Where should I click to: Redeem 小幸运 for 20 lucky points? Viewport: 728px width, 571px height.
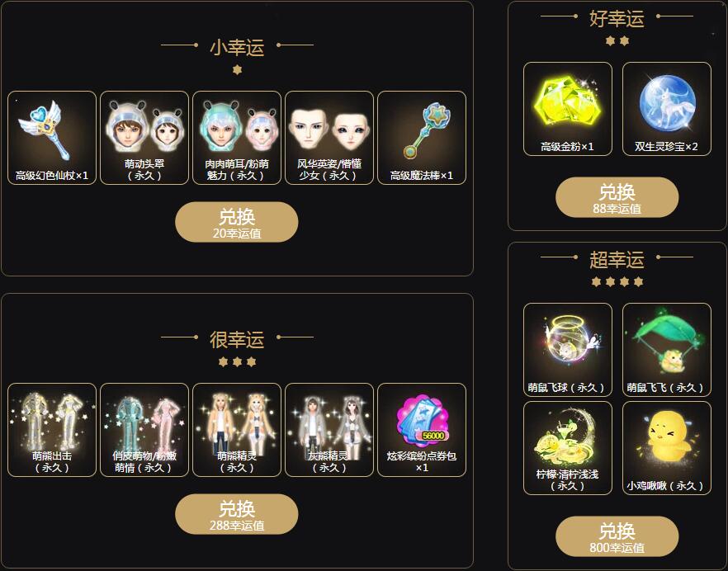(237, 222)
